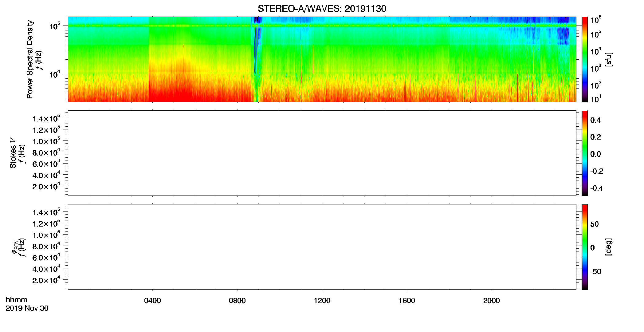The image size is (644, 332).
Task: Select the 1600 time axis label
Action: pyautogui.click(x=407, y=301)
